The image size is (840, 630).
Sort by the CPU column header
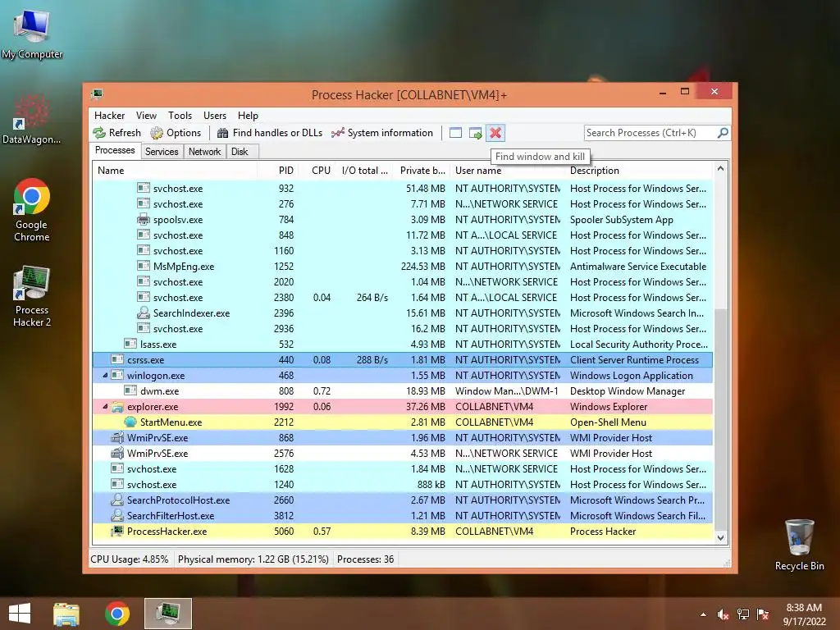click(318, 171)
